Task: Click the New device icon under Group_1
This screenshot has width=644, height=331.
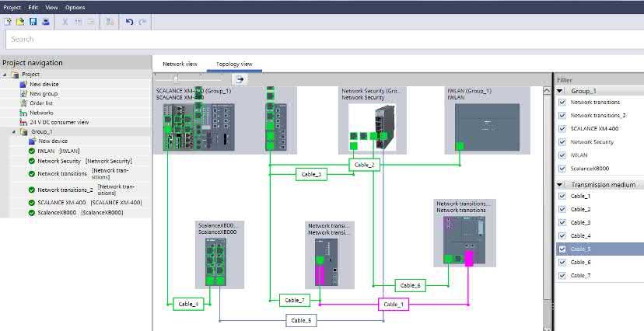Action: coord(32,141)
